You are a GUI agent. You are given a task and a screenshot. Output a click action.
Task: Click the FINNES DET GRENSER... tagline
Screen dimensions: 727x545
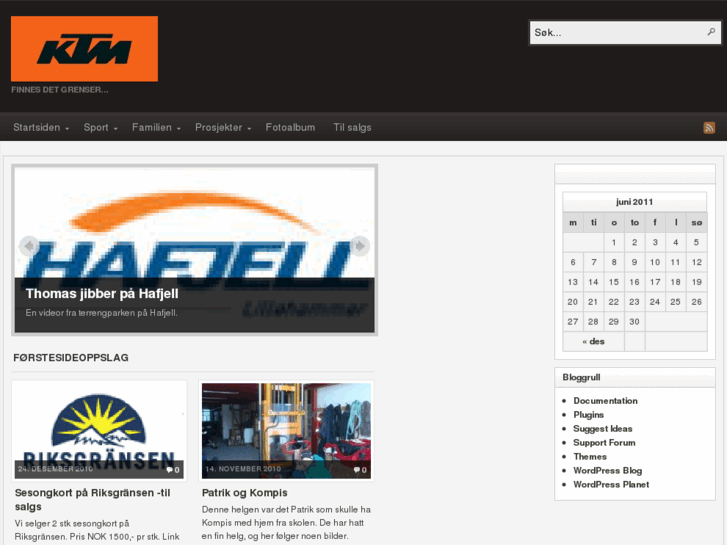click(x=60, y=90)
